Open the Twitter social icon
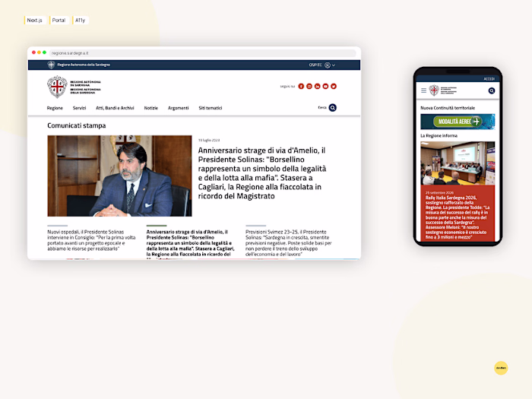The width and height of the screenshot is (532, 399). pos(334,86)
